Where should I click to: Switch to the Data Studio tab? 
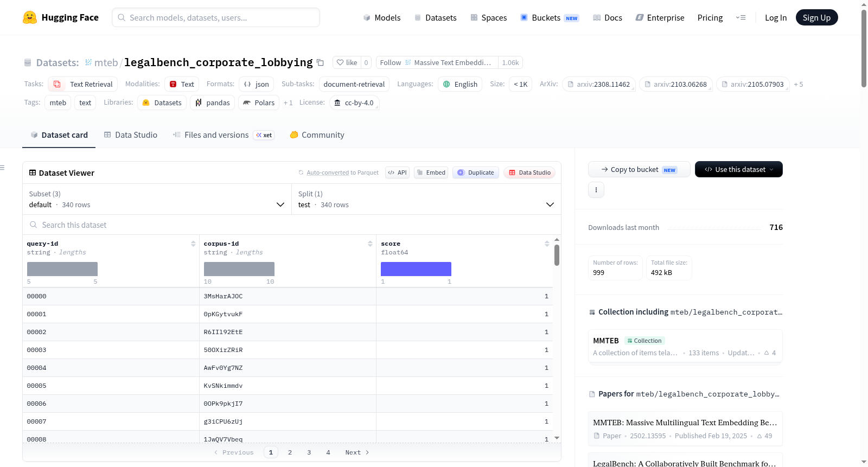click(x=131, y=135)
